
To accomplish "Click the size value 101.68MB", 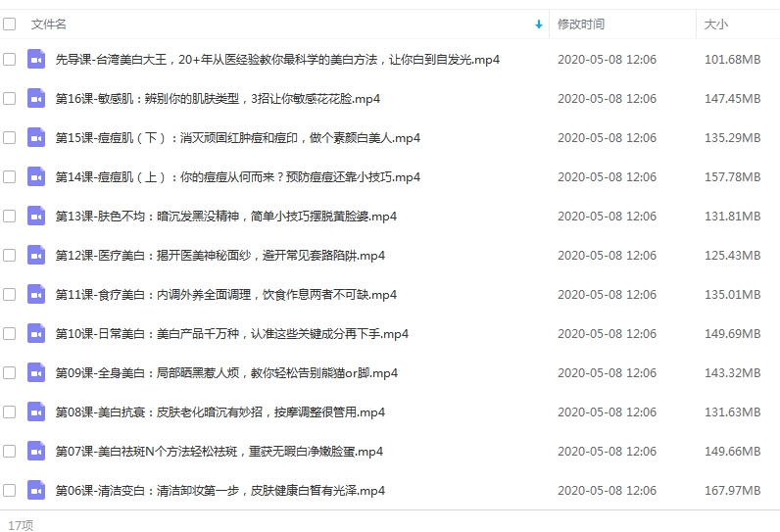I will (732, 60).
